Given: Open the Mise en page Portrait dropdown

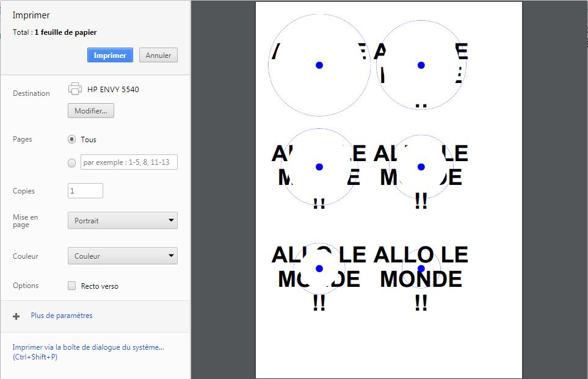Looking at the screenshot, I should click(x=123, y=220).
